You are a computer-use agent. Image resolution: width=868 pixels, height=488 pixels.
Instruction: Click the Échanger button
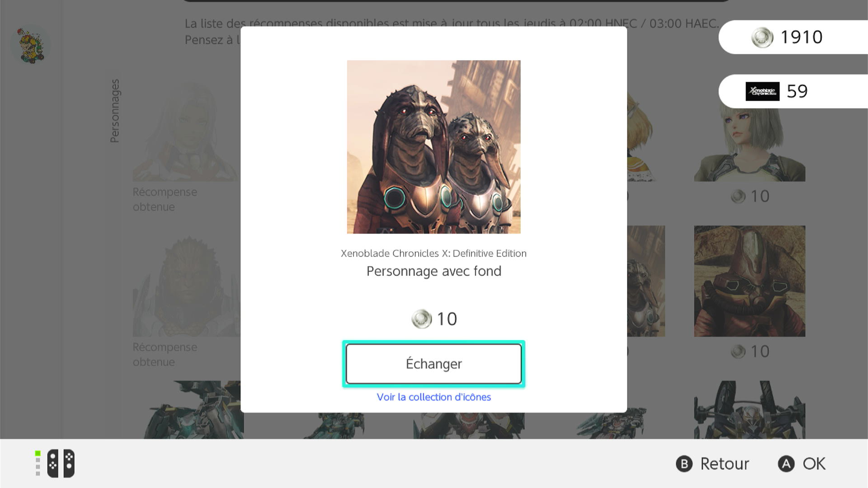click(434, 364)
